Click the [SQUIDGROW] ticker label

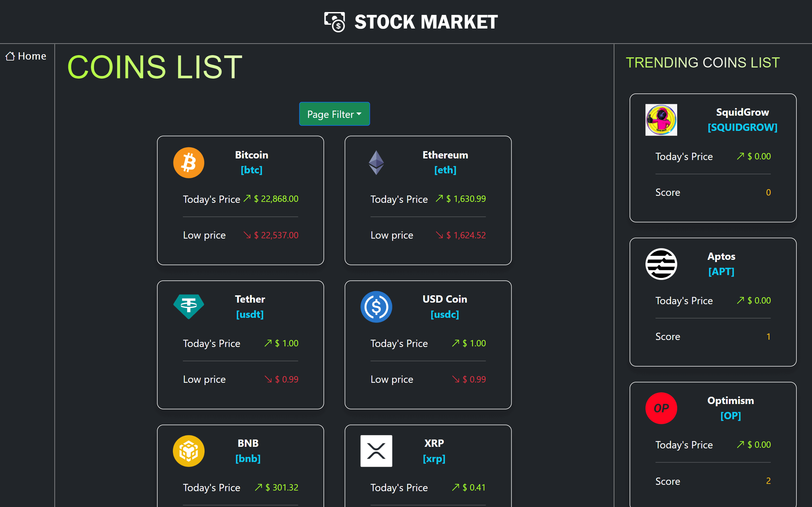pos(742,127)
